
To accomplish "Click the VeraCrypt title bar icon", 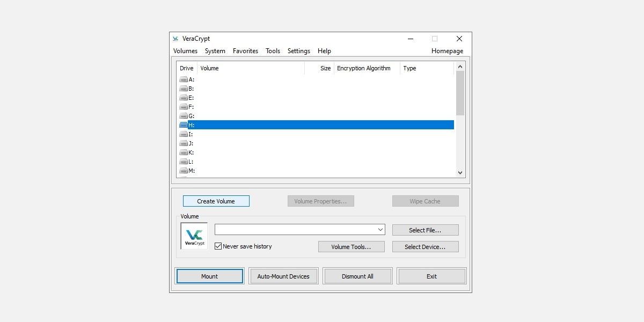I will tap(175, 39).
